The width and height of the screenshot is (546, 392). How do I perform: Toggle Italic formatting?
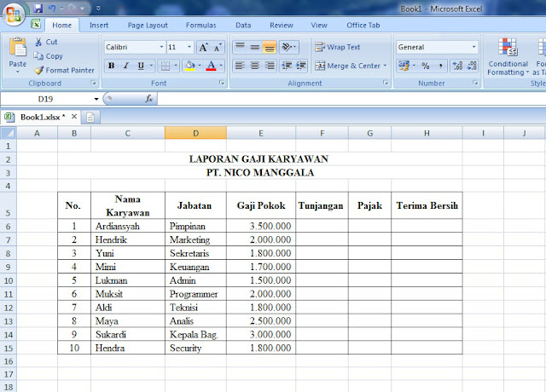click(x=126, y=66)
